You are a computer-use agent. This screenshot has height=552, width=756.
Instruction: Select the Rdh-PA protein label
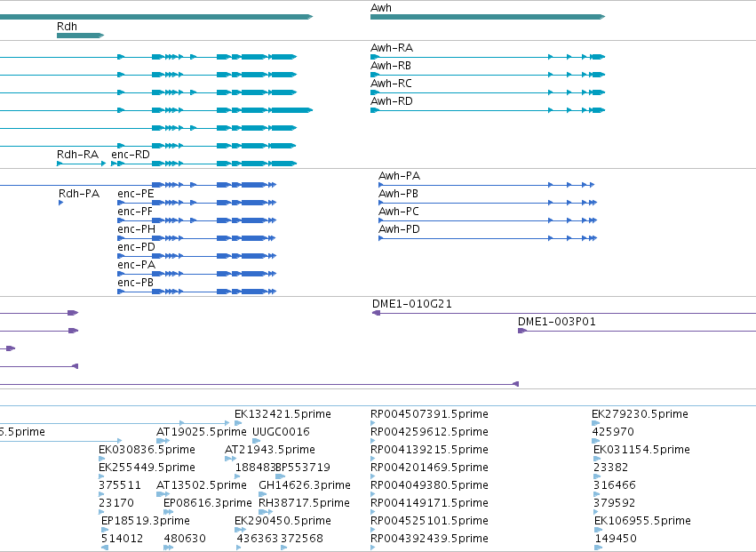(79, 194)
